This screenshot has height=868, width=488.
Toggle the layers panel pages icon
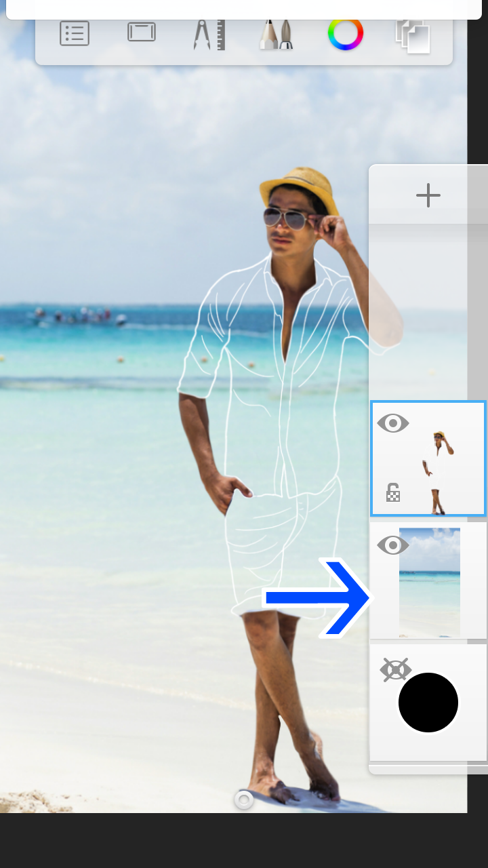413,35
